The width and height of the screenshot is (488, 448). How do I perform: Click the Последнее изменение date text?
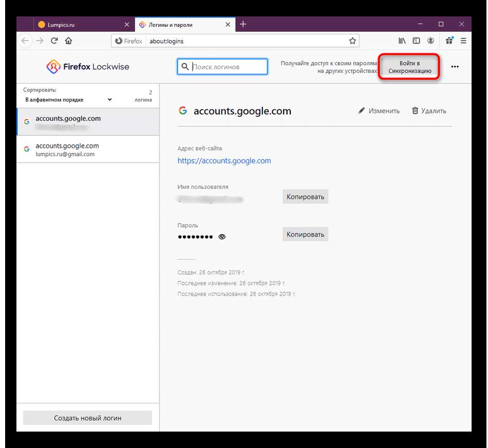tap(231, 283)
